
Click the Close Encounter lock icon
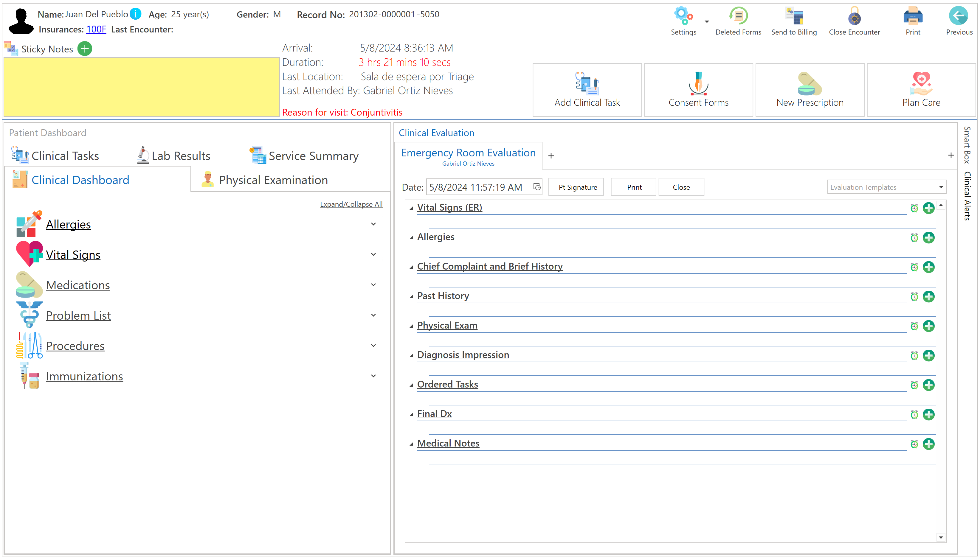tap(854, 17)
